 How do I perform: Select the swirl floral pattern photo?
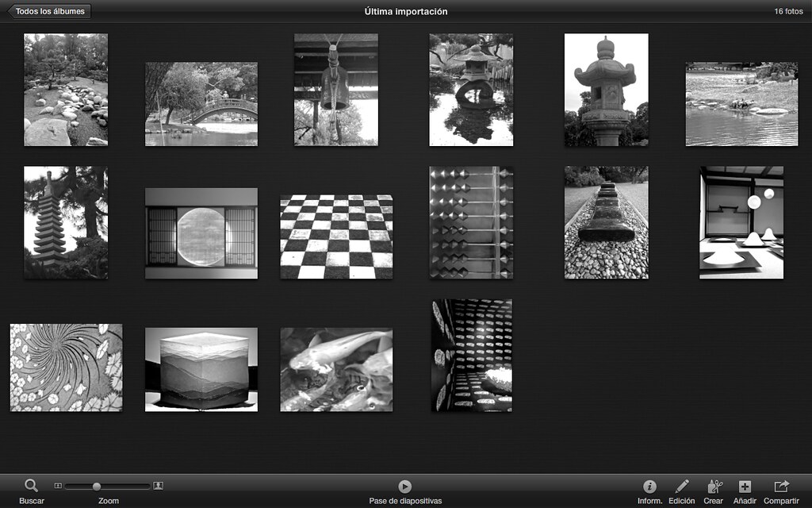click(x=67, y=368)
